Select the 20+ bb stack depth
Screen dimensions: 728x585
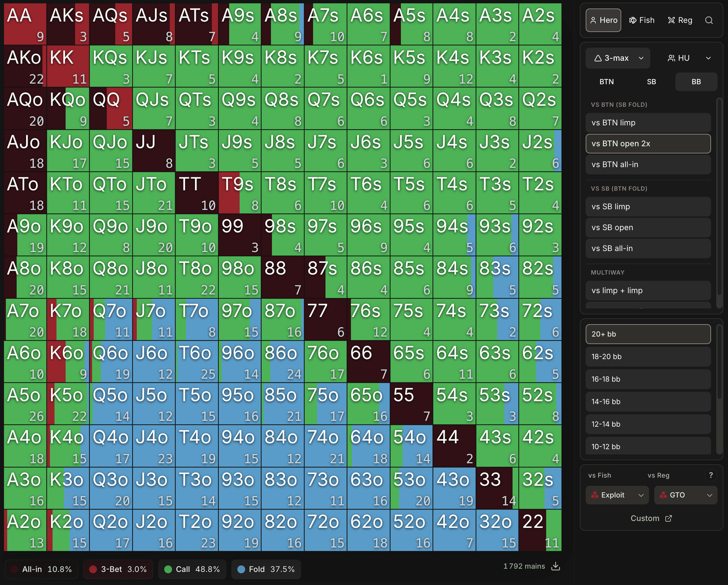pyautogui.click(x=648, y=334)
